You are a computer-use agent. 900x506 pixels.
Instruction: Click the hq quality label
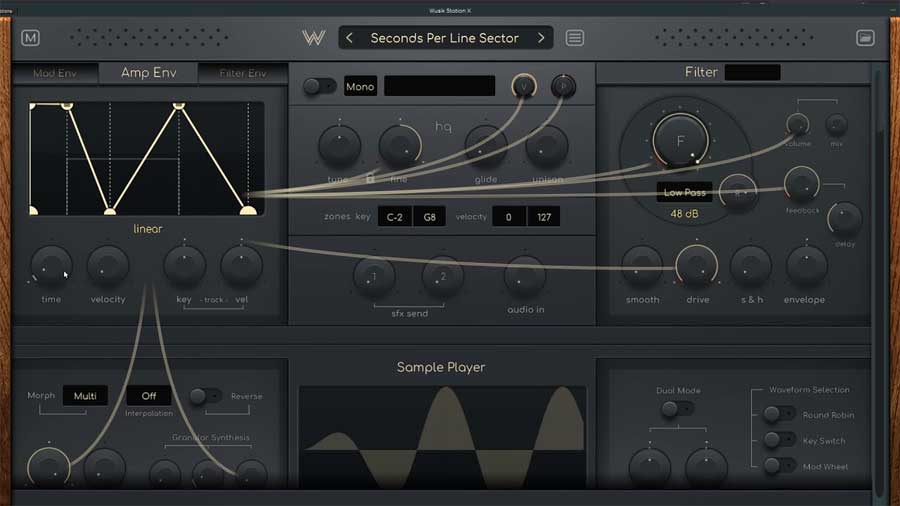[x=443, y=126]
